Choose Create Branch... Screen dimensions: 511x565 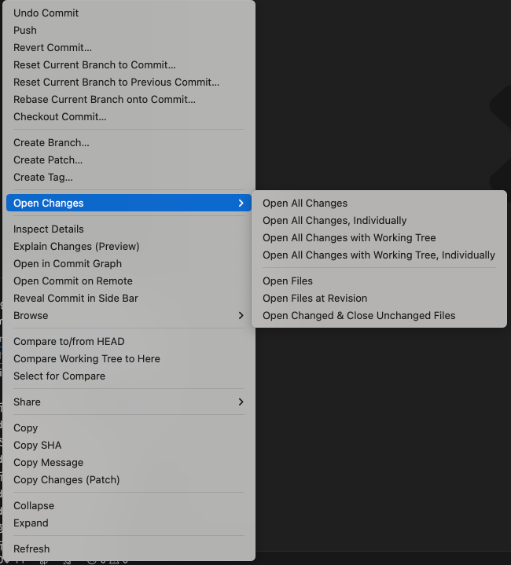51,143
